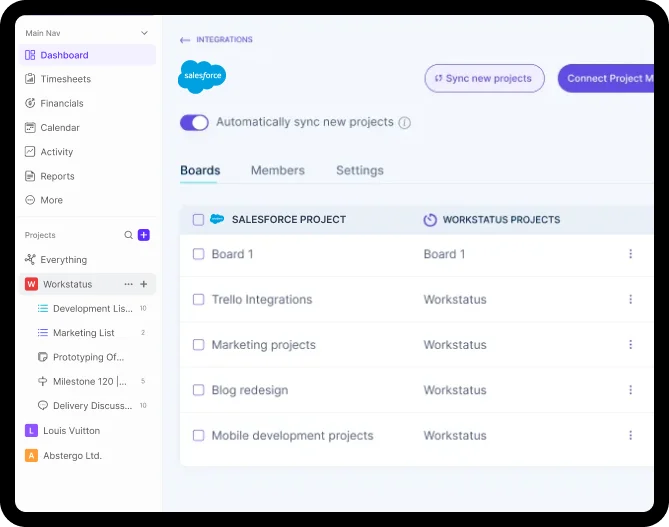Open the Calendar nav item
Screen dimensions: 669x527
(60, 128)
